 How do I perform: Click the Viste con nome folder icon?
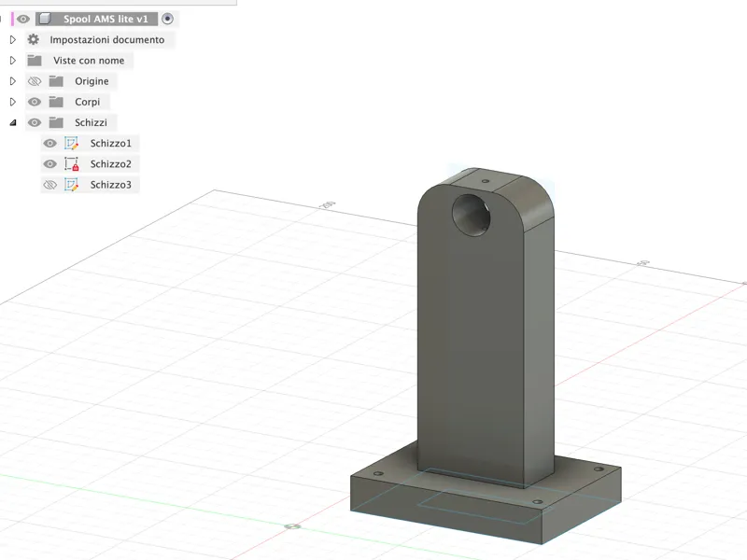pyautogui.click(x=35, y=61)
